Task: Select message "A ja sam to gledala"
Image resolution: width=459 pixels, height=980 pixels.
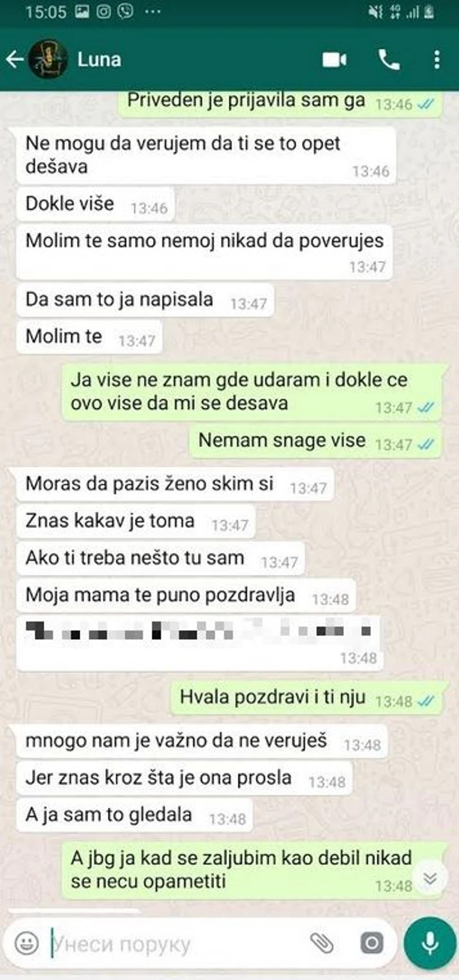Action: [135, 816]
